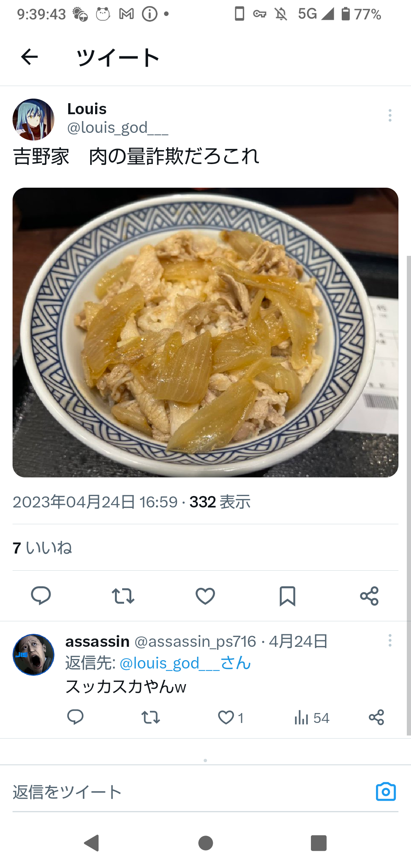Open Louis's profile avatar

(x=33, y=120)
